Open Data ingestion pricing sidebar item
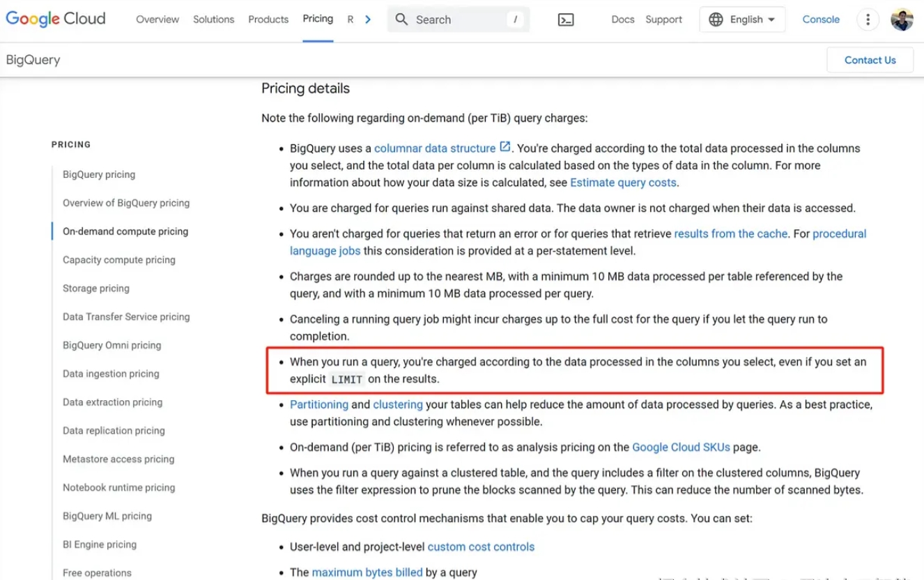924x580 pixels. point(111,374)
